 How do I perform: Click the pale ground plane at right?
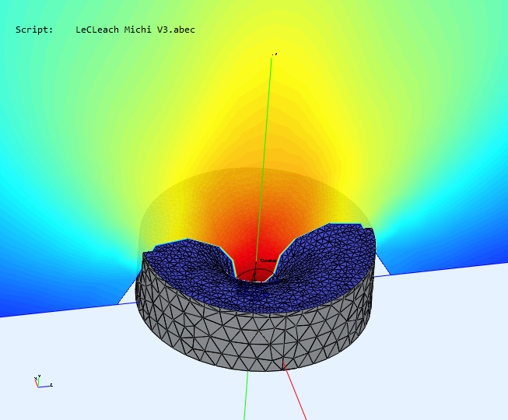tap(443, 342)
